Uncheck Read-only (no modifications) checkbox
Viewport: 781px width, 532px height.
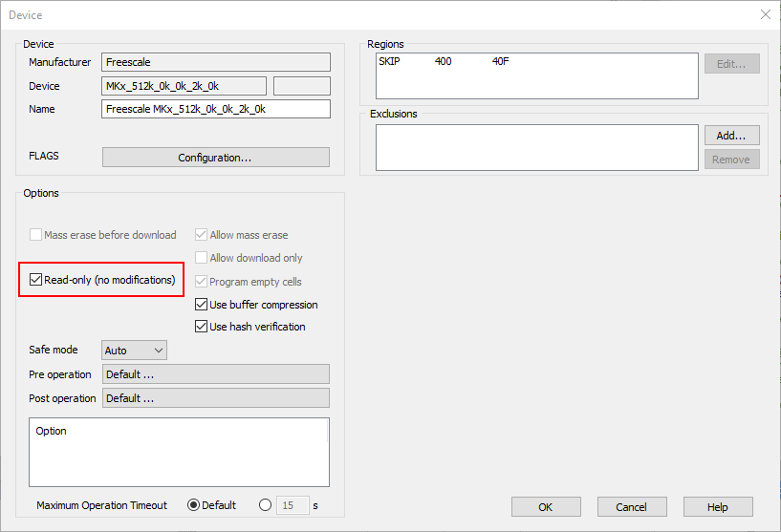(36, 280)
